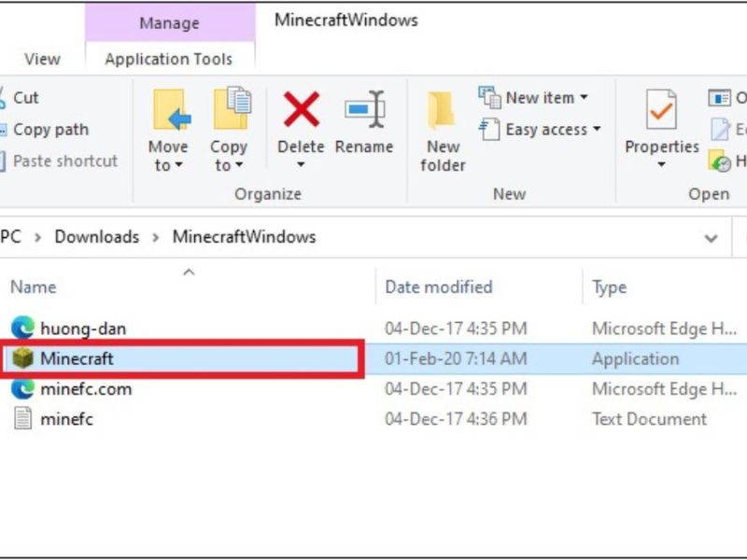Open the New item dropdown arrow
747x560 pixels.
[584, 98]
